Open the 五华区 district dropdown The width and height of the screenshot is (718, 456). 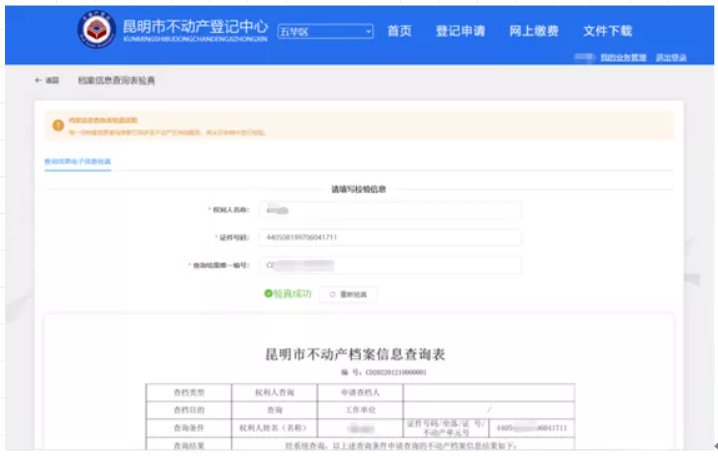(x=325, y=32)
